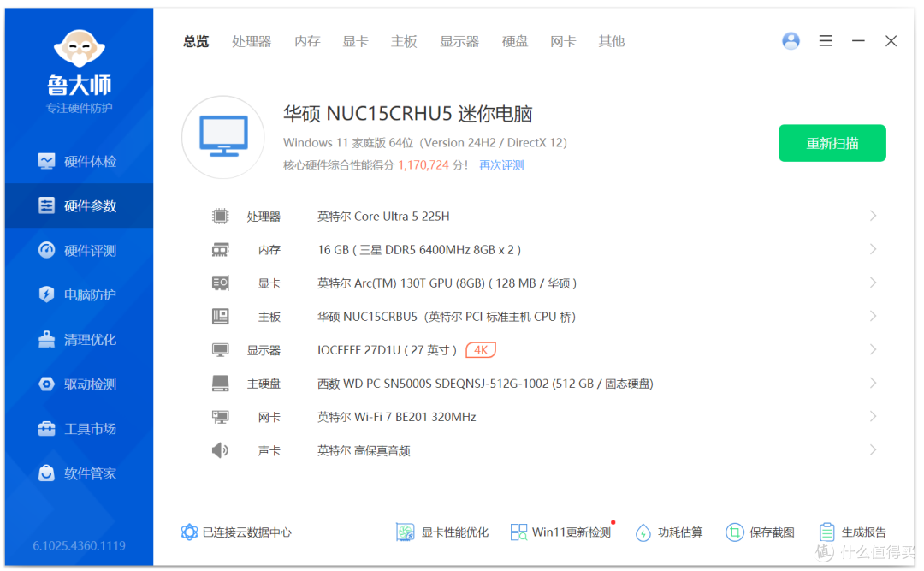924x571 pixels.
Task: Click the 网卡 network icon
Action: pyautogui.click(x=220, y=417)
